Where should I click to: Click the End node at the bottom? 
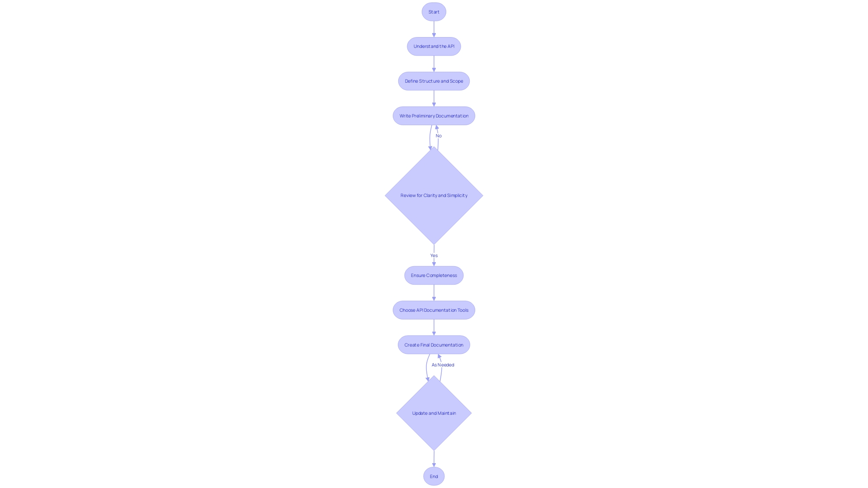pyautogui.click(x=434, y=476)
